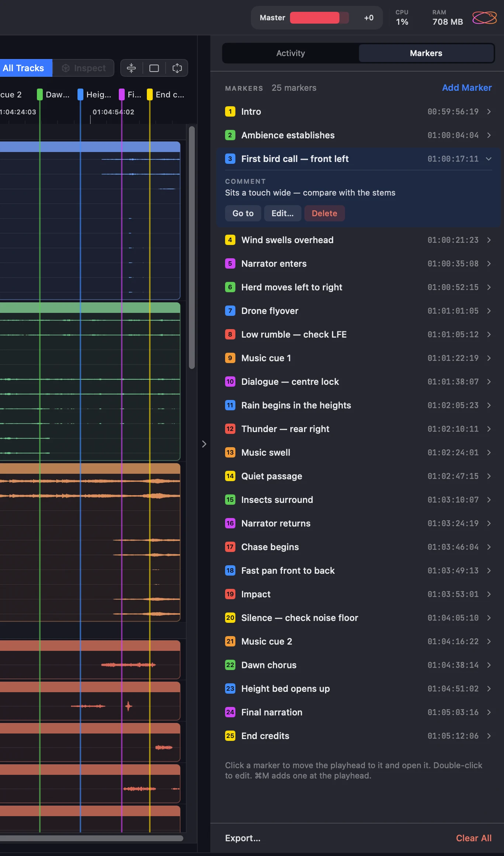Click the yellow marker 25 badge
This screenshot has width=504, height=856.
(230, 736)
